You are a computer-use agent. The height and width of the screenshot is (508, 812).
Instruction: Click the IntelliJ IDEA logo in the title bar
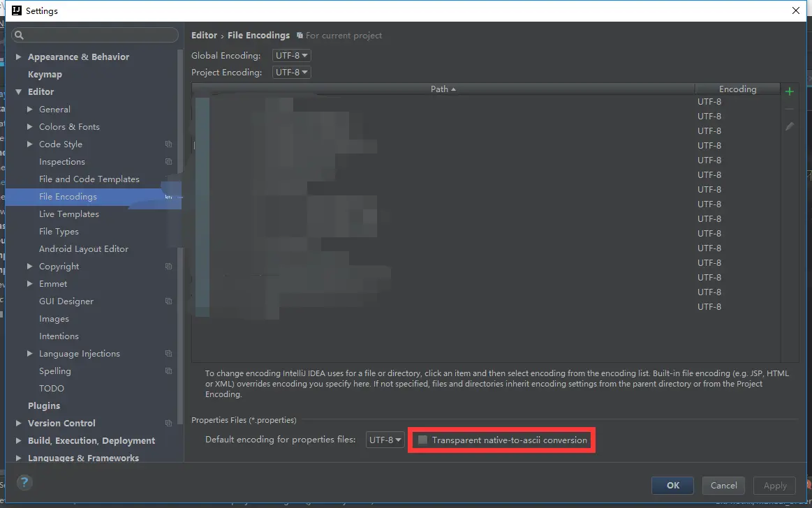pyautogui.click(x=17, y=10)
